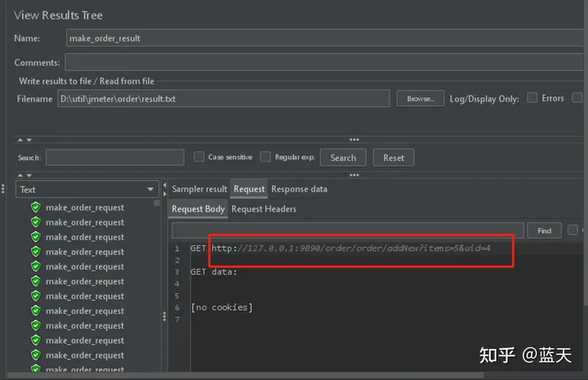Click the down arrow above the Text dropdown
The width and height of the screenshot is (588, 380).
tap(29, 175)
